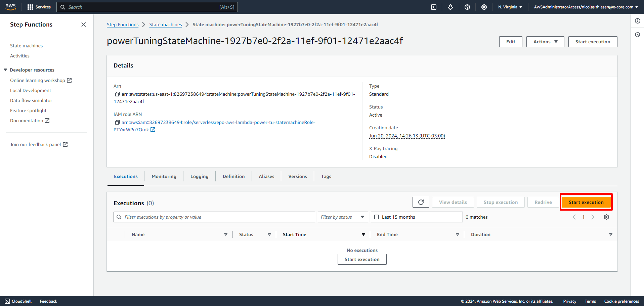Open Local Development sidebar link
This screenshot has height=306, width=644.
pos(31,90)
